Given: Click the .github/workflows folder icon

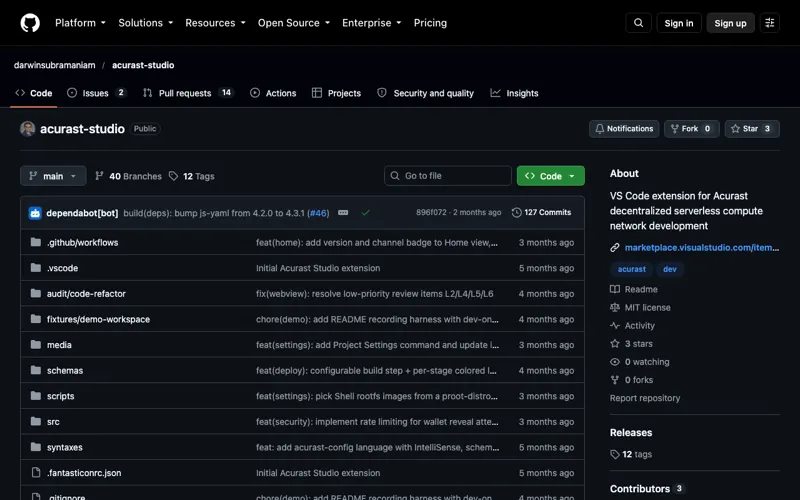Looking at the screenshot, I should coord(36,242).
